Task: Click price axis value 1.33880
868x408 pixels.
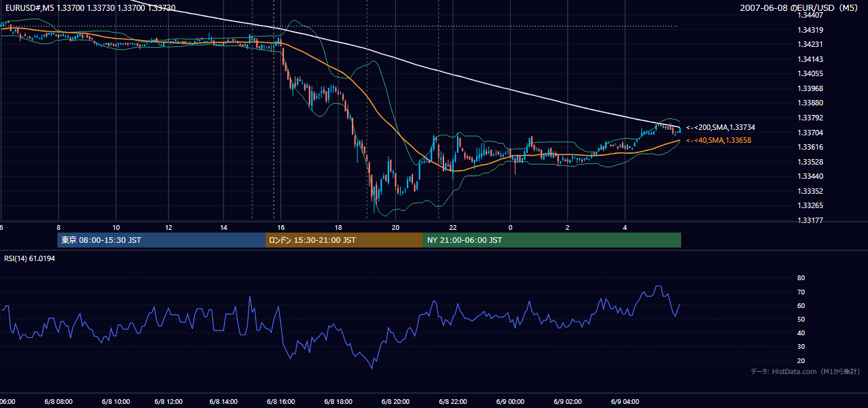Action: point(812,103)
